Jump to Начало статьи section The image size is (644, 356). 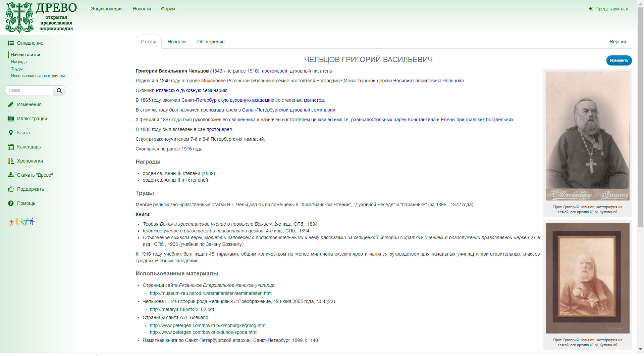click(x=25, y=55)
